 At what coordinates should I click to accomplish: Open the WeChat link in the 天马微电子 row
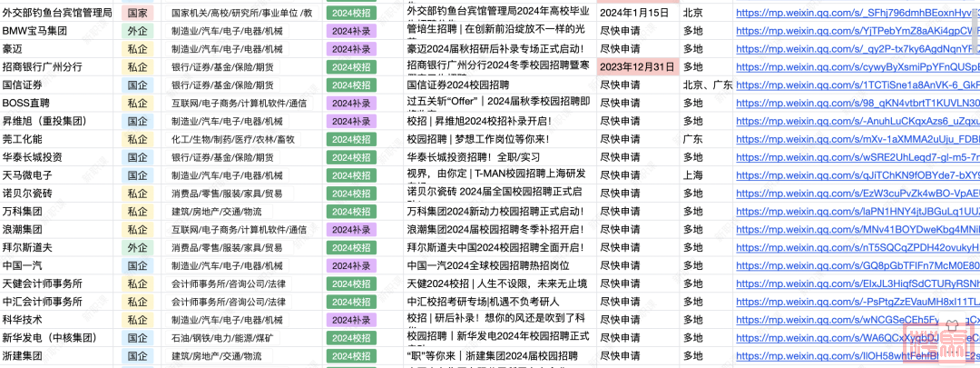tap(857, 175)
